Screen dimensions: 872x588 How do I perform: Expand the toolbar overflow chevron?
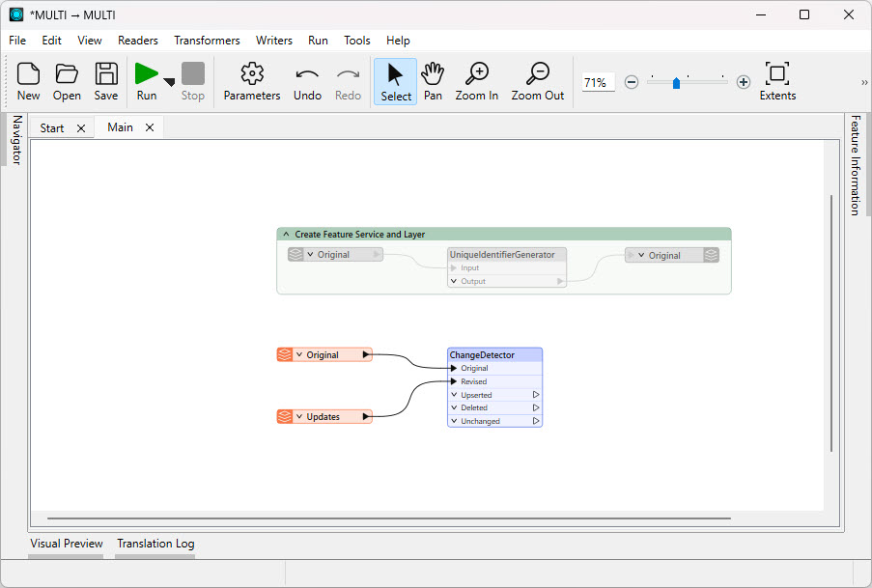pos(864,82)
